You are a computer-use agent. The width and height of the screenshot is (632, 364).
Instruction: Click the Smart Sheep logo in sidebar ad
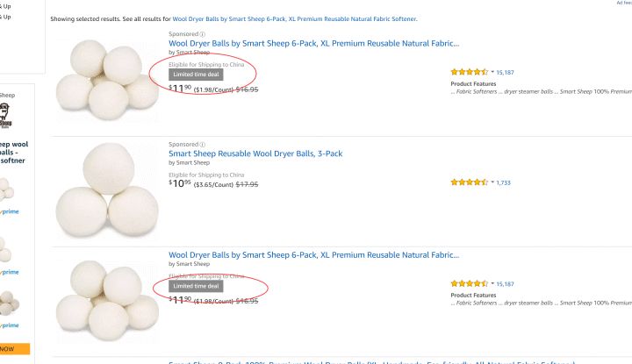(6, 114)
